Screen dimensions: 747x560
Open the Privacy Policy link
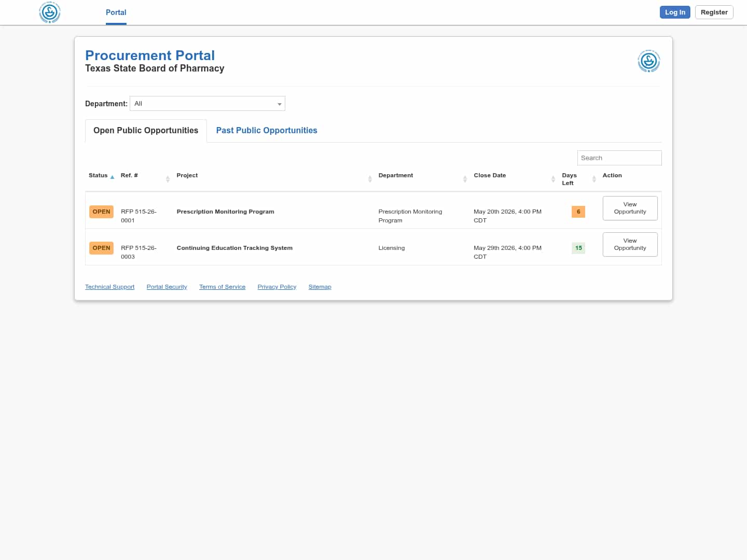[x=277, y=287]
